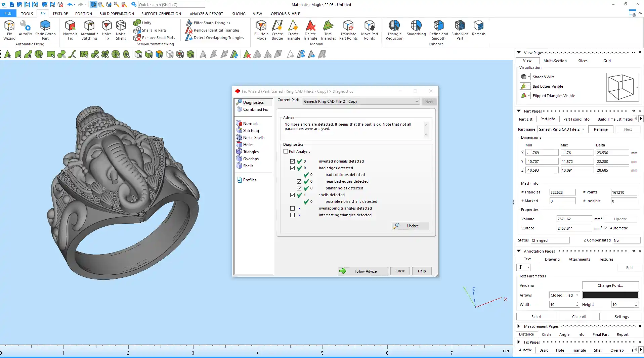
Task: Open the FILE menu
Action: pos(8,13)
